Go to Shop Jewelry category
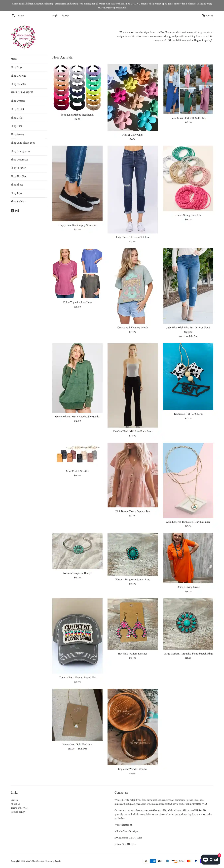The height and width of the screenshot is (868, 224). [18, 134]
